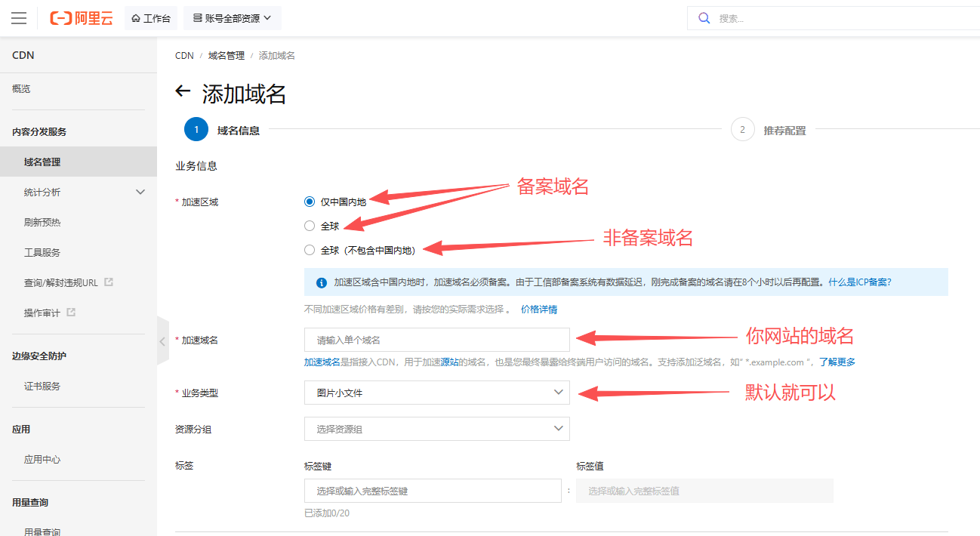This screenshot has height=536, width=980.
Task: Click the info icon in the blue notice
Action: point(322,282)
